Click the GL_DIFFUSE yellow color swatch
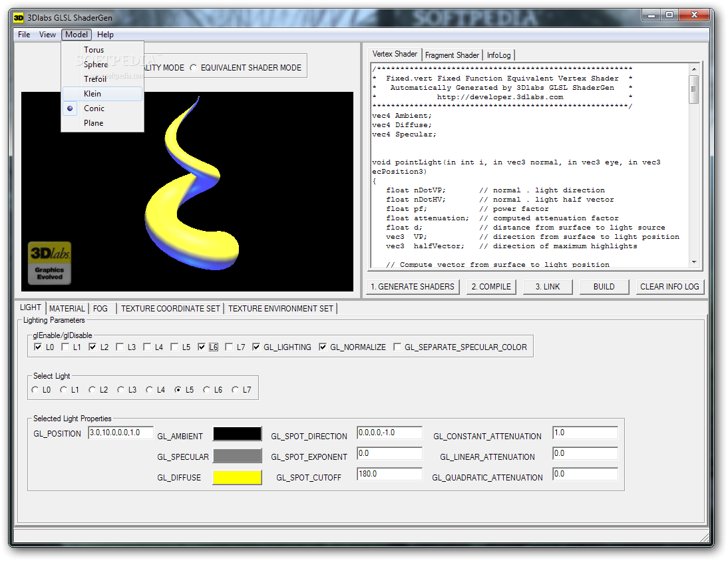The image size is (728, 561). point(238,477)
